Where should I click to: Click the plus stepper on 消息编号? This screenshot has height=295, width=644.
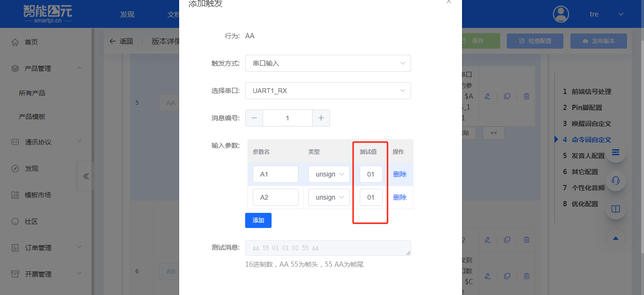coord(321,118)
